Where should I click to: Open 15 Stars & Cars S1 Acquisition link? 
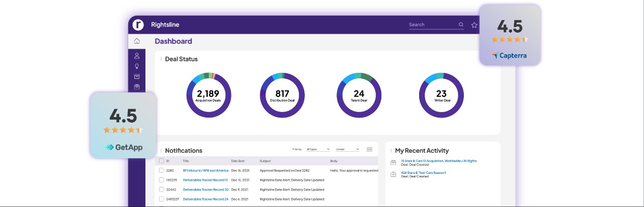point(439,161)
